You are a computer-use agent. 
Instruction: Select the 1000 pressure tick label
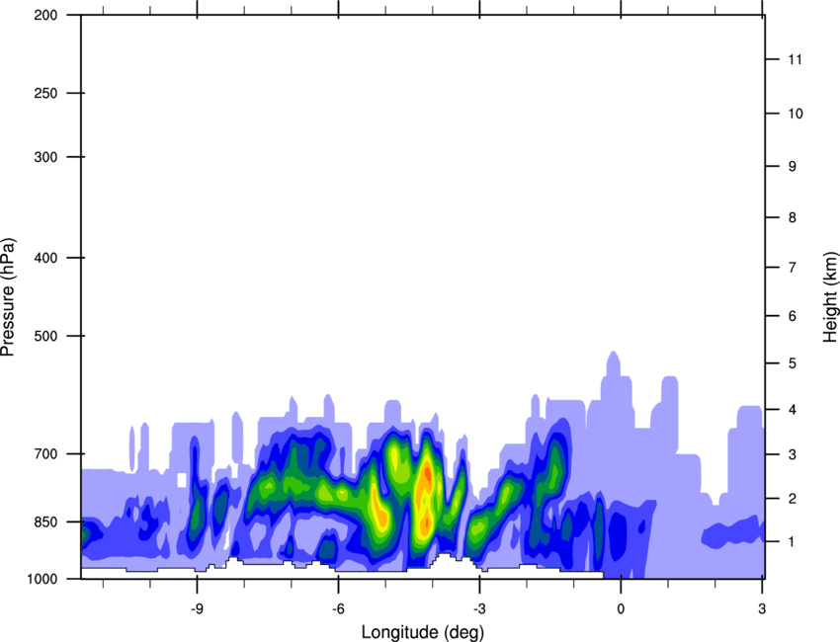pos(42,579)
